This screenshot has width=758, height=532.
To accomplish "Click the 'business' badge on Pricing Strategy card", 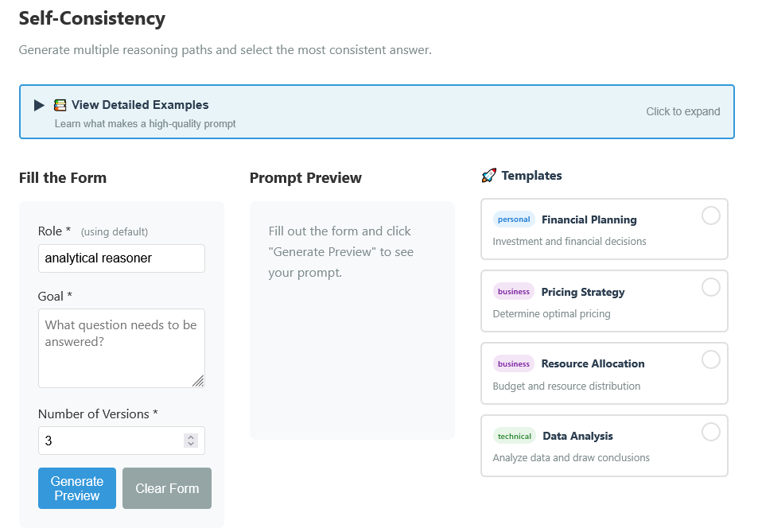I will coord(513,290).
